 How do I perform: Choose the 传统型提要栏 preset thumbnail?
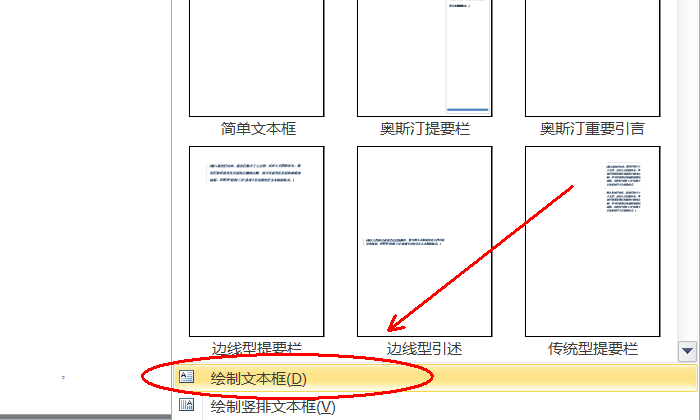click(x=592, y=241)
